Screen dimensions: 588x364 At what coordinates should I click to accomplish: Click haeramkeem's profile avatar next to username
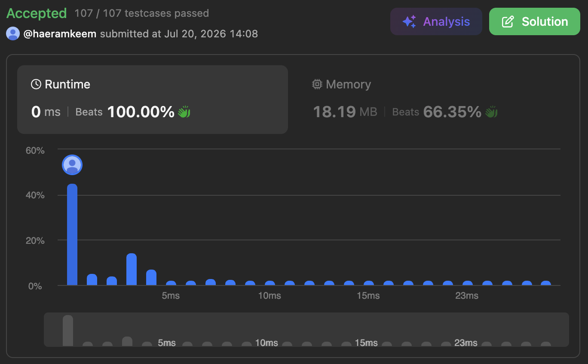point(13,33)
